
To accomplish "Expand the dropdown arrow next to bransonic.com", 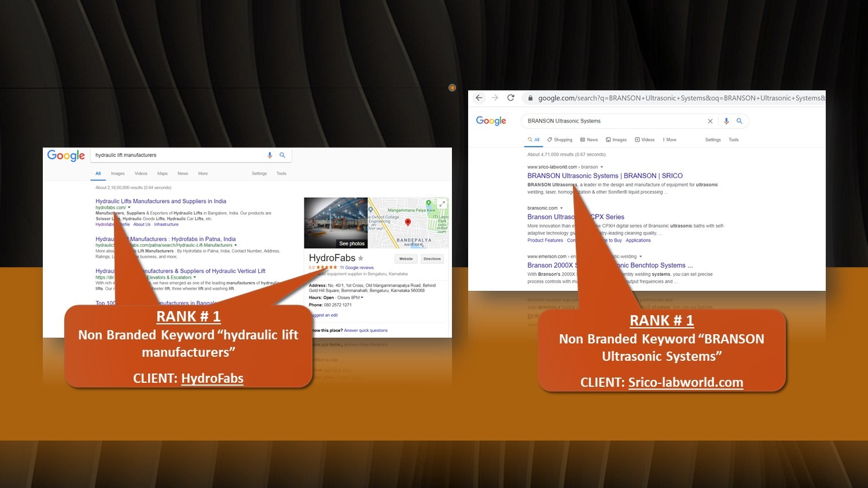I will (561, 208).
